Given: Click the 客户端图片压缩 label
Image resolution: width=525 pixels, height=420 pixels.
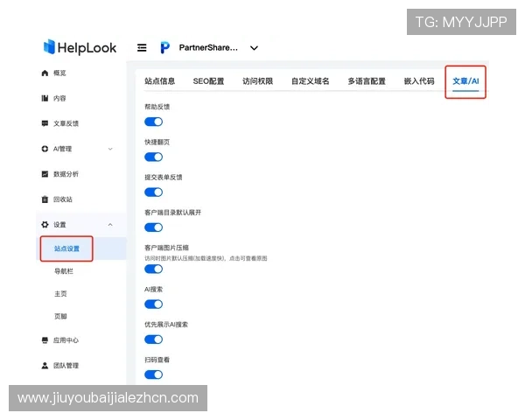Looking at the screenshot, I should 167,248.
